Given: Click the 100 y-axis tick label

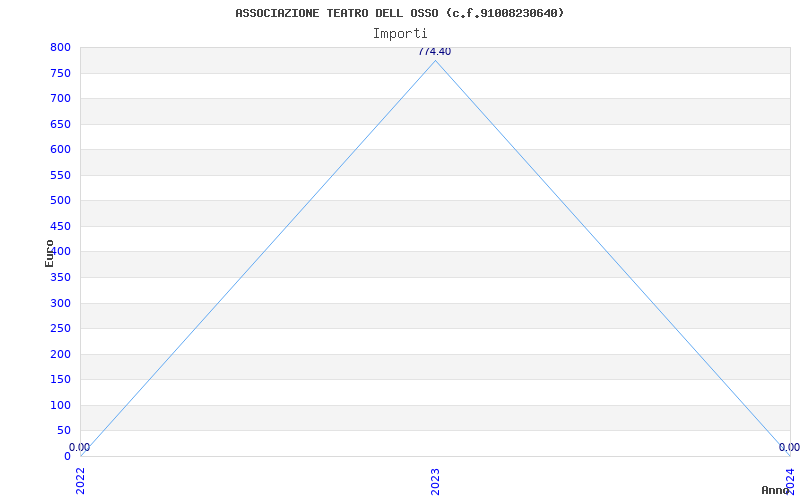Looking at the screenshot, I should (60, 406).
